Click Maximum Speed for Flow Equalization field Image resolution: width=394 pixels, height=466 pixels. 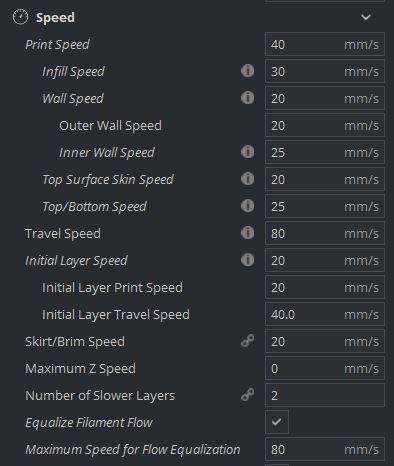tap(325, 449)
